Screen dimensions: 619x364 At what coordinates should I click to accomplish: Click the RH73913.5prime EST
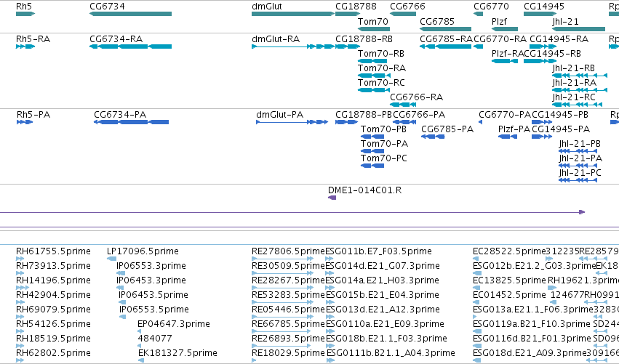tap(20, 274)
